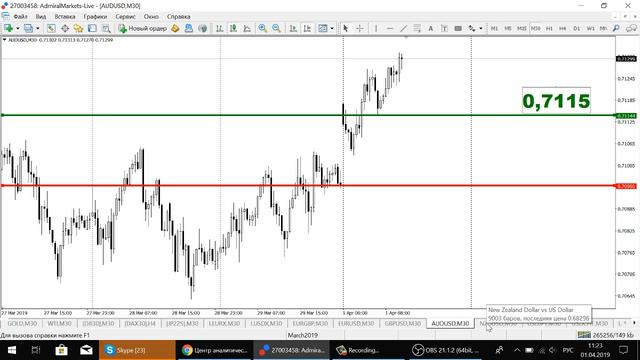Screen dimensions: 640x360
Task: Switch to the EURGBP,M30 chart tab
Action: [x=310, y=323]
